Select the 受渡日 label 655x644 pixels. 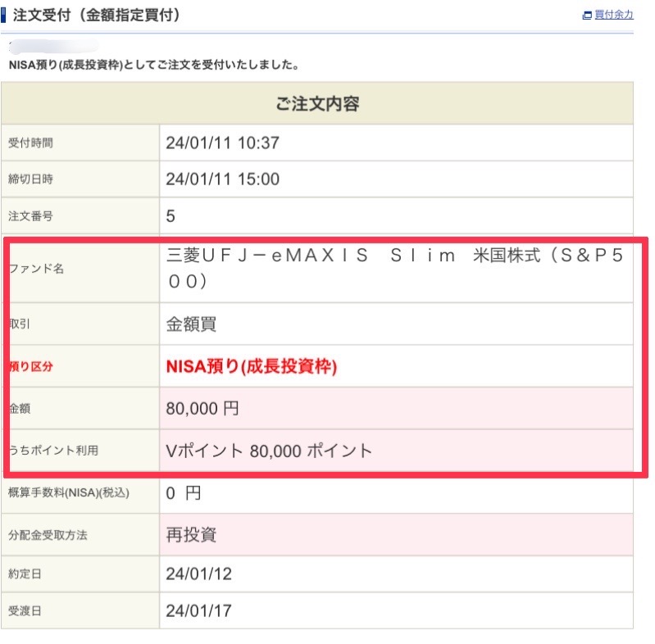pyautogui.click(x=25, y=611)
